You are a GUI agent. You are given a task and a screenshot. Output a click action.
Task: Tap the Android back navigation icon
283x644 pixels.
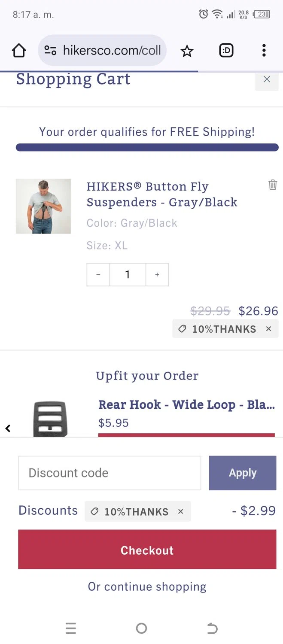coord(212,629)
